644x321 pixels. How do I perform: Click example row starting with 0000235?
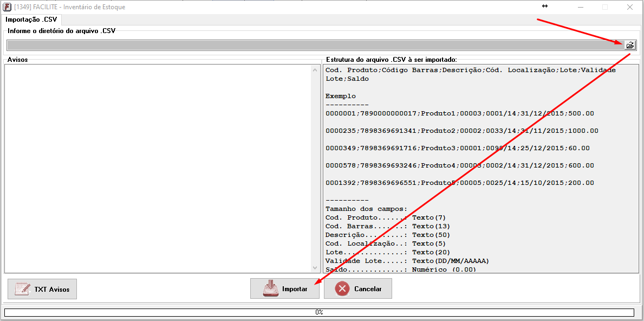(461, 131)
